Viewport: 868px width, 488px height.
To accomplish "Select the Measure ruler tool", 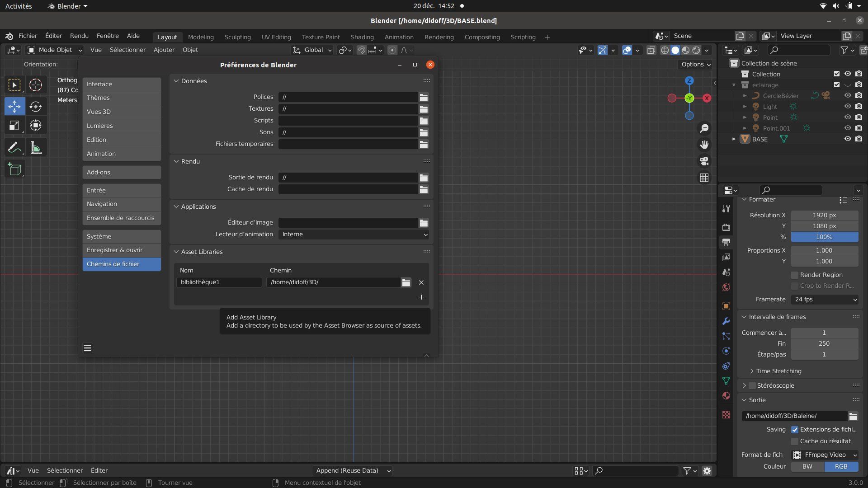I will pos(35,147).
